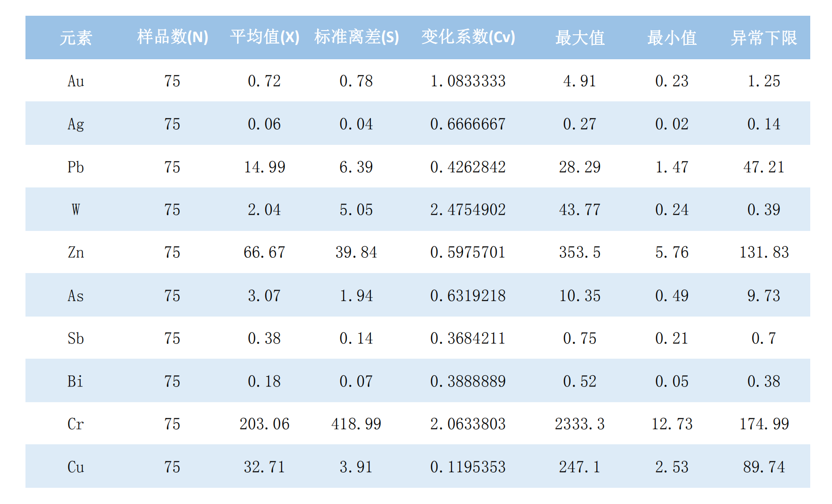This screenshot has height=504, width=832.
Task: Click the Cr maximum value 2333.3
Action: pyautogui.click(x=580, y=424)
